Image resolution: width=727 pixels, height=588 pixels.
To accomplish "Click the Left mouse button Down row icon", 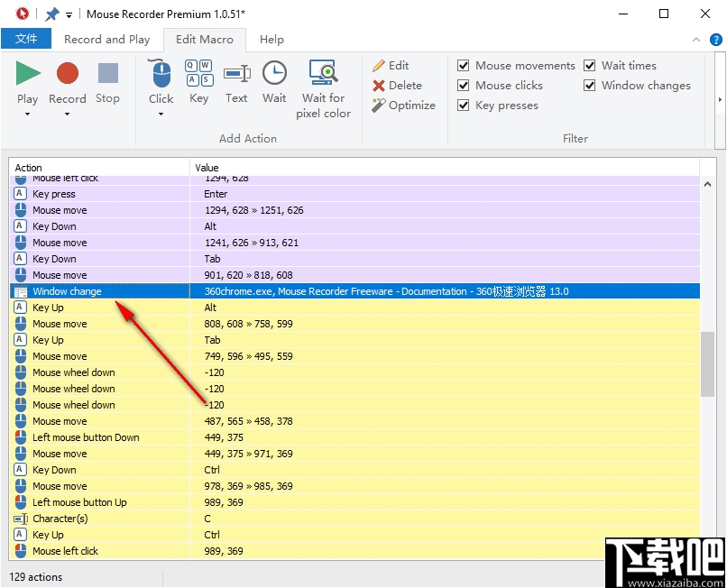I will coord(21,437).
